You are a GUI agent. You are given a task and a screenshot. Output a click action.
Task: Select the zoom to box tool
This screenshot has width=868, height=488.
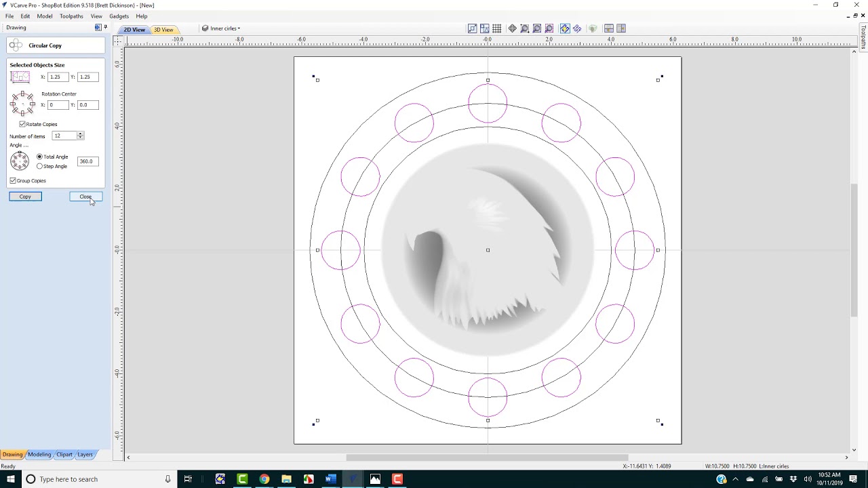pyautogui.click(x=524, y=28)
